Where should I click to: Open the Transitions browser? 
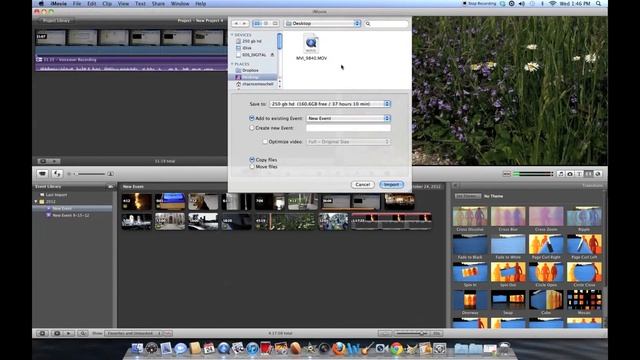[x=588, y=174]
